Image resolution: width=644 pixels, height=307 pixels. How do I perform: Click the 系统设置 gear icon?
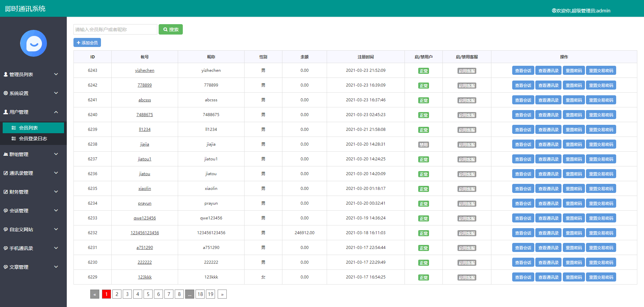point(6,93)
